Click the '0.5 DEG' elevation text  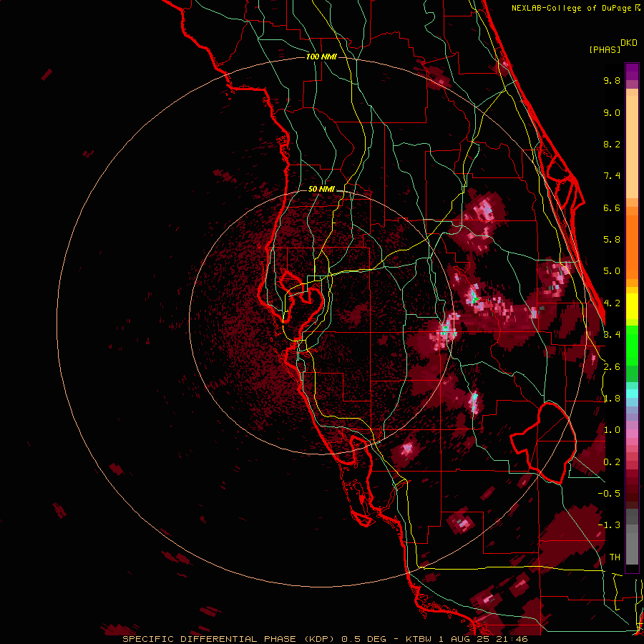364,639
